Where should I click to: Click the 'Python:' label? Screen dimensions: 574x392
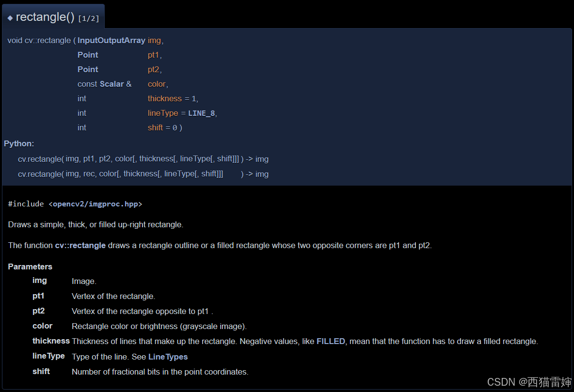coord(19,143)
